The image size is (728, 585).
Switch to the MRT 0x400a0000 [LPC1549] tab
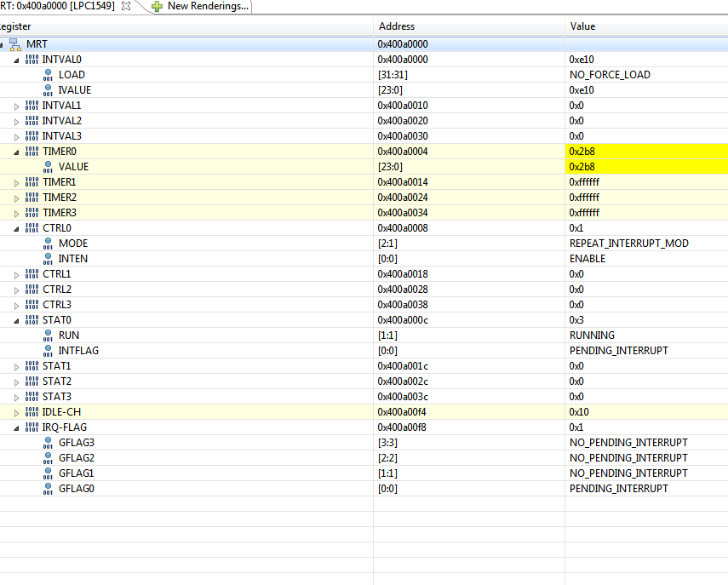tap(58, 6)
